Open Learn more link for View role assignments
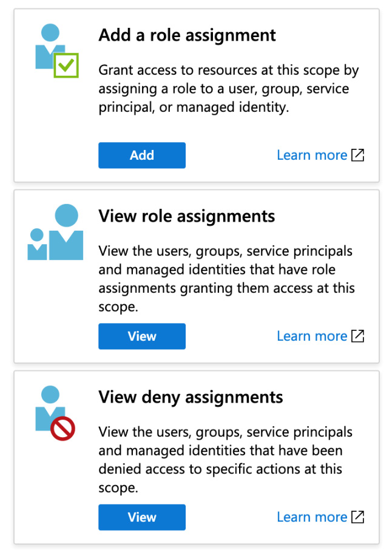The image size is (392, 555). (311, 336)
